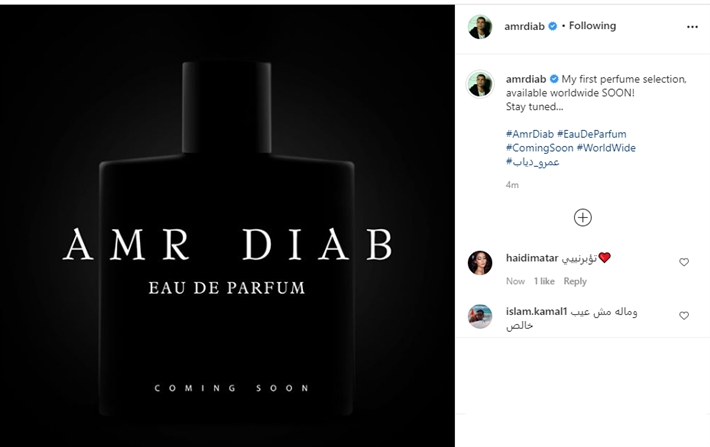Open the #WorldWide hashtag
This screenshot has width=710, height=447.
(606, 148)
